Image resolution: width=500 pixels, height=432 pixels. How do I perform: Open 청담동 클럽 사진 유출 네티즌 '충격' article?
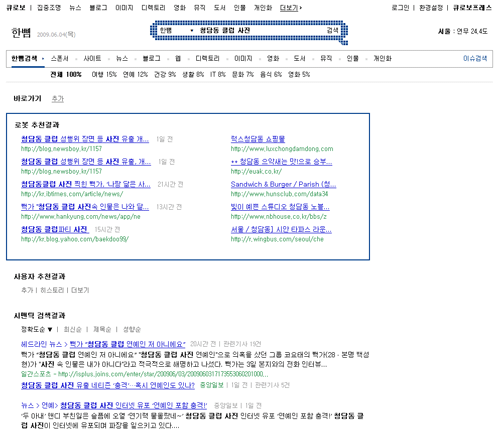click(108, 385)
